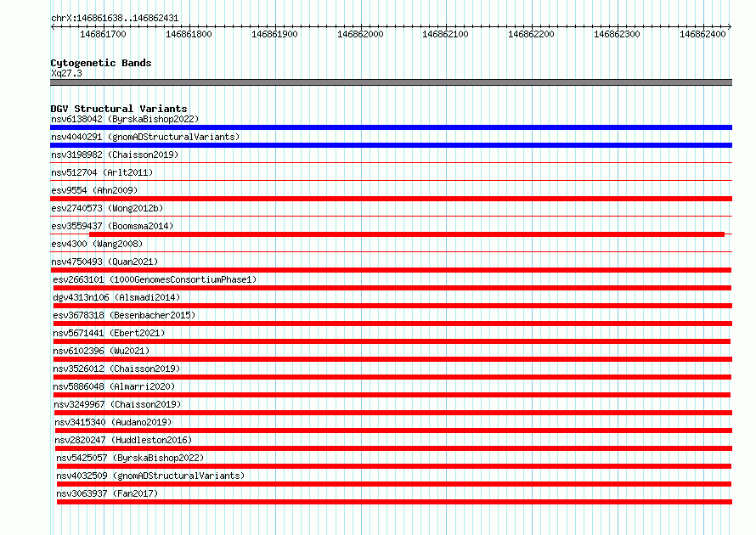Screen dimensions: 756x535
Task: Click the chrX:146861638..146862431 region label
Action: coord(115,18)
